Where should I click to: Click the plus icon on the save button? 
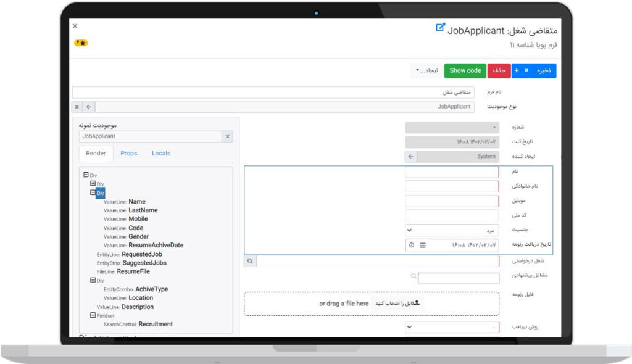[x=516, y=71]
